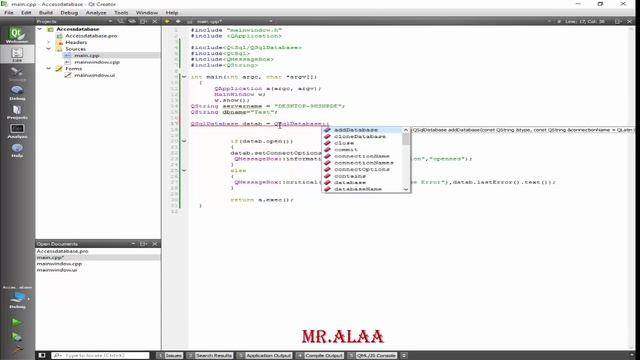The image size is (640, 360).
Task: Select commit in the completion list
Action: coord(362,150)
